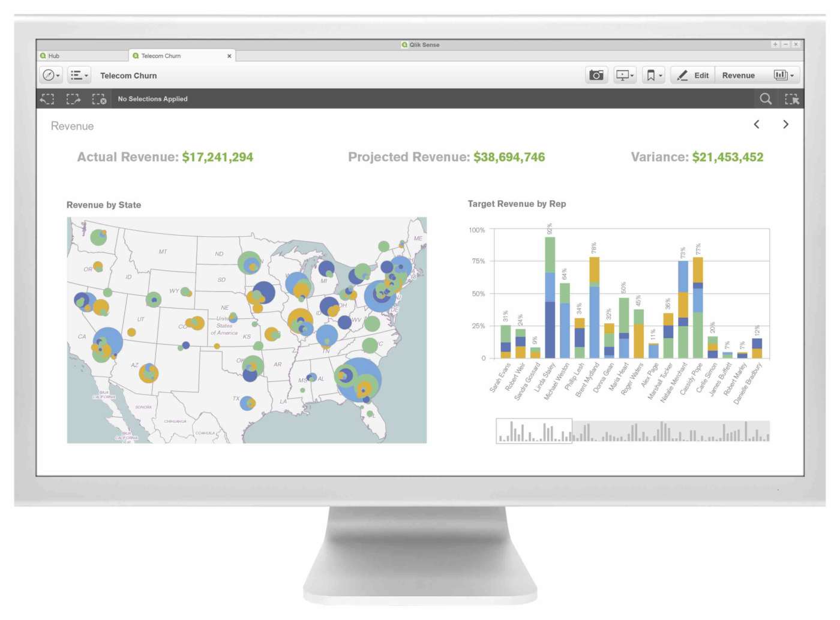Click the TX state label on the map
The image size is (840, 620).
click(x=236, y=398)
